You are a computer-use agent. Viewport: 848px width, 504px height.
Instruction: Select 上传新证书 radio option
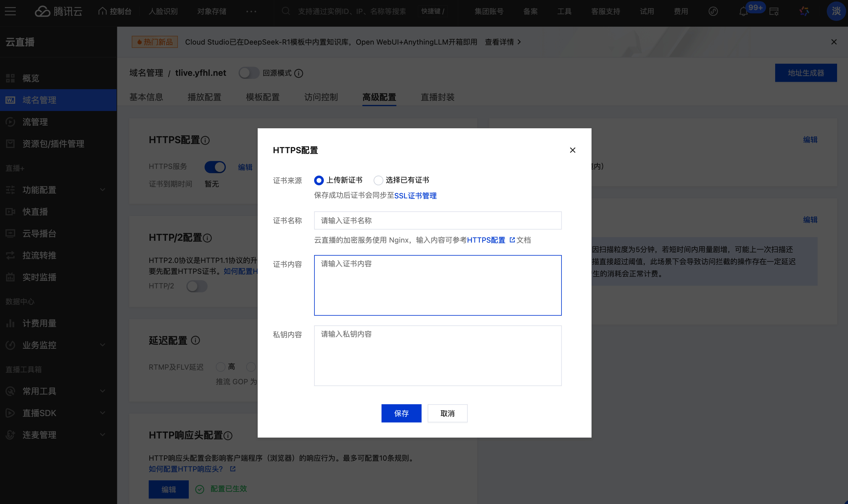point(319,180)
